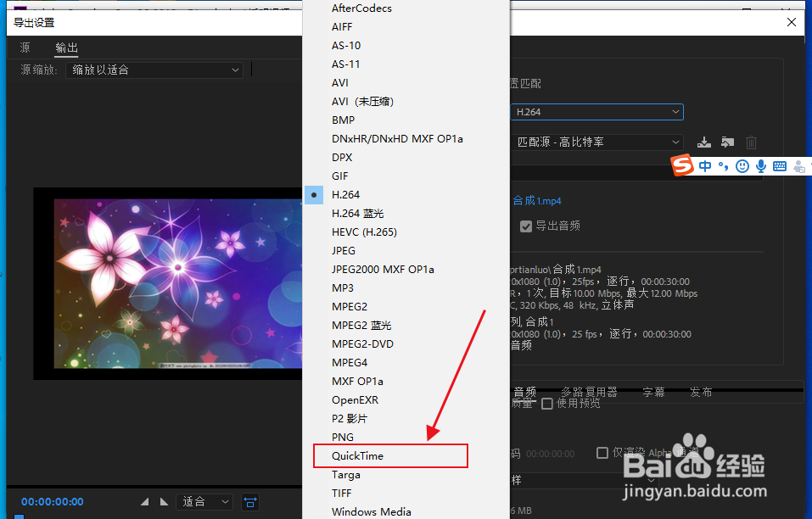This screenshot has width=812, height=519.
Task: Choose MPEG2 format
Action: point(350,306)
